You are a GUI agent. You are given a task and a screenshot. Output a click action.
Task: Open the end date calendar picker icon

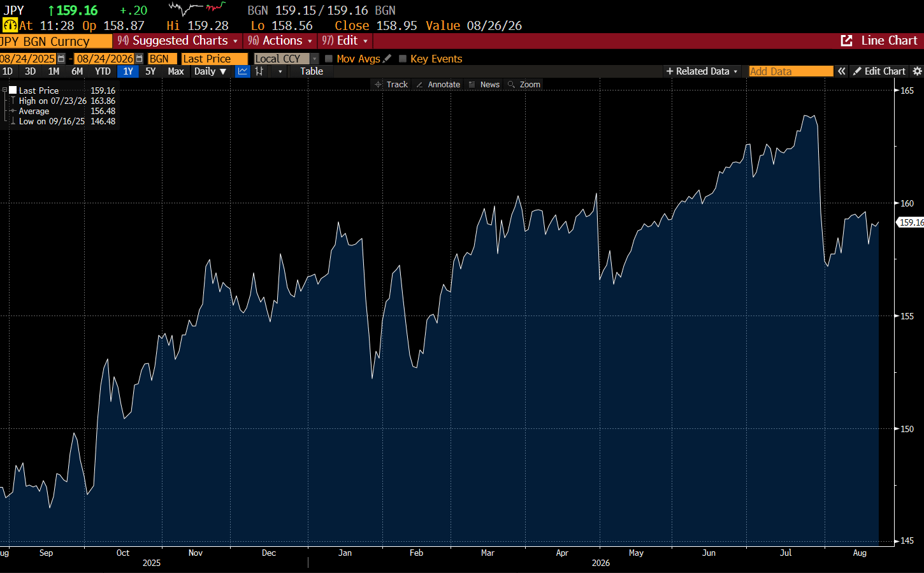point(139,59)
